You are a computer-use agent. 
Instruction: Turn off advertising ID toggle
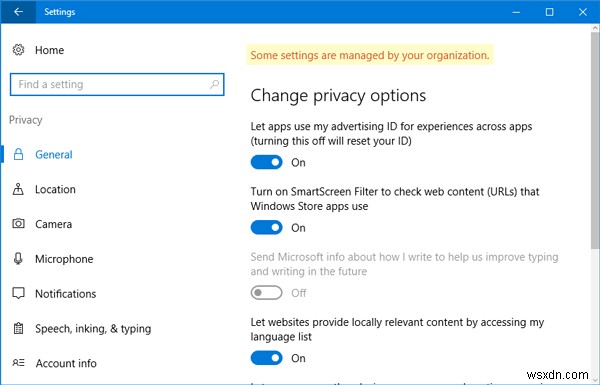coord(266,162)
